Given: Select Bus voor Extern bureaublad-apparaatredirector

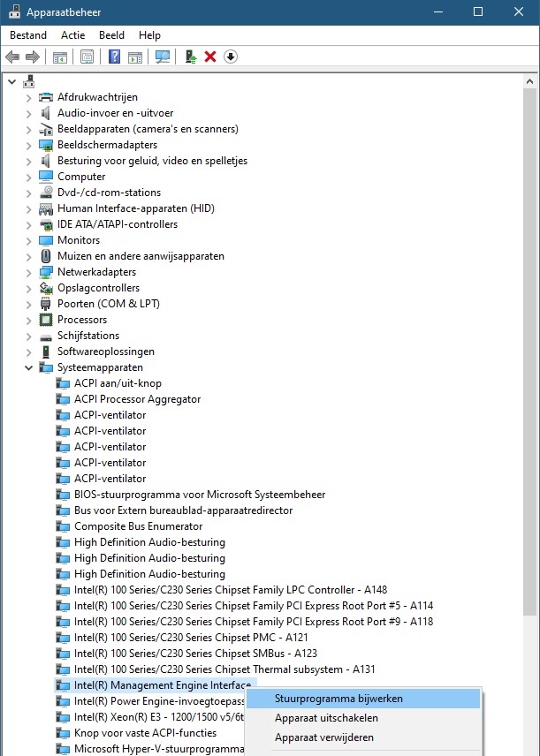Looking at the screenshot, I should tap(183, 510).
